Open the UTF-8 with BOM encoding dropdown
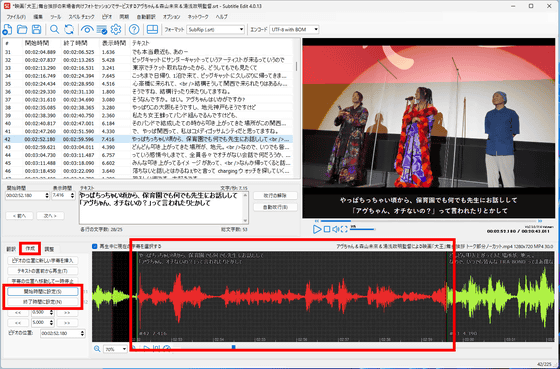560x369 pixels. click(x=294, y=29)
